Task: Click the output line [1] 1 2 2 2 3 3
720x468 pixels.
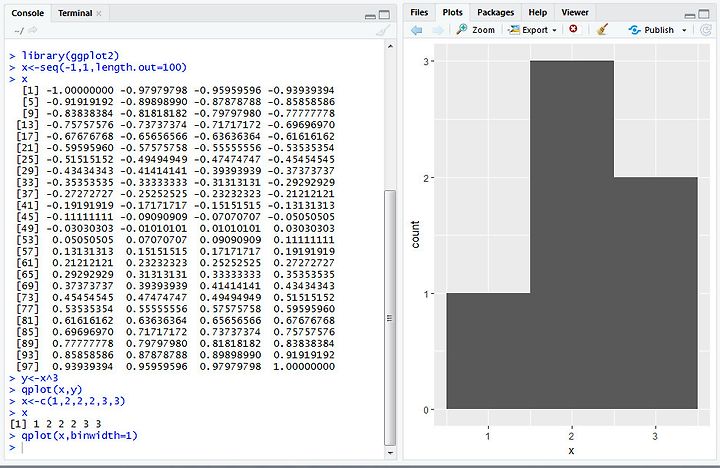Action: point(55,424)
